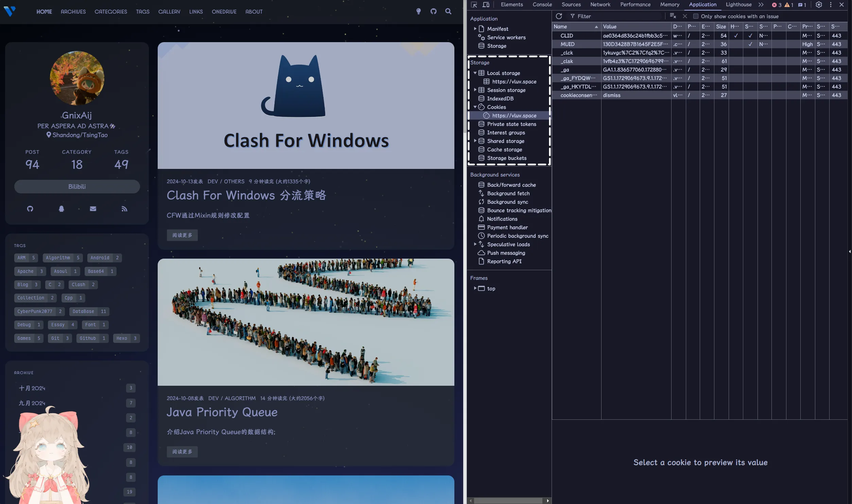852x504 pixels.
Task: Open ONEDRIVE in site navigation
Action: coord(224,12)
